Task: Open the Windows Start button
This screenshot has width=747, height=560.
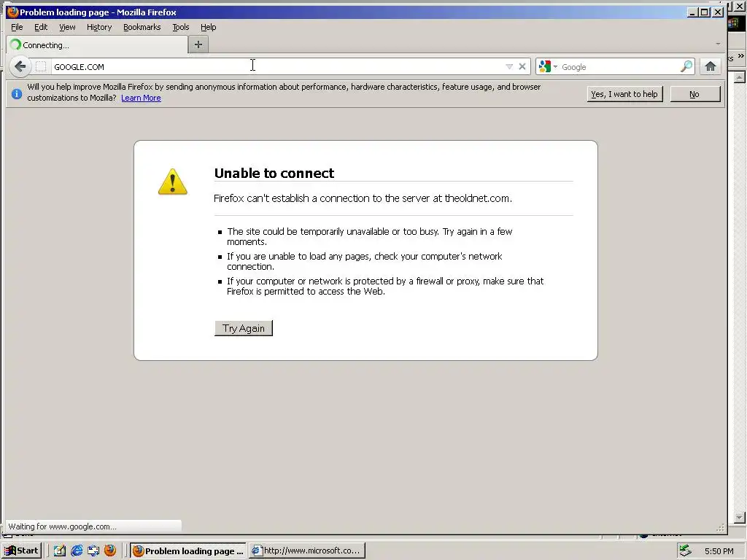Action: coord(21,551)
